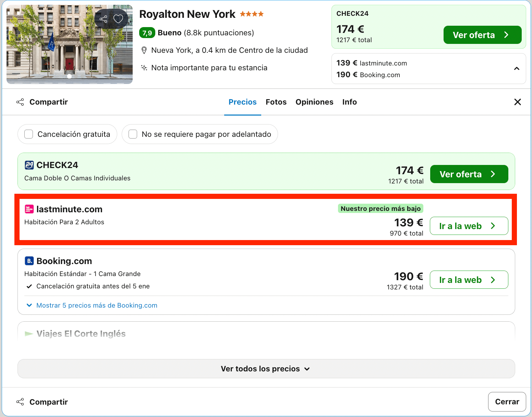This screenshot has height=417, width=532.
Task: Click Habitación Estándar - 1 Cama Grande
Action: [x=82, y=274]
